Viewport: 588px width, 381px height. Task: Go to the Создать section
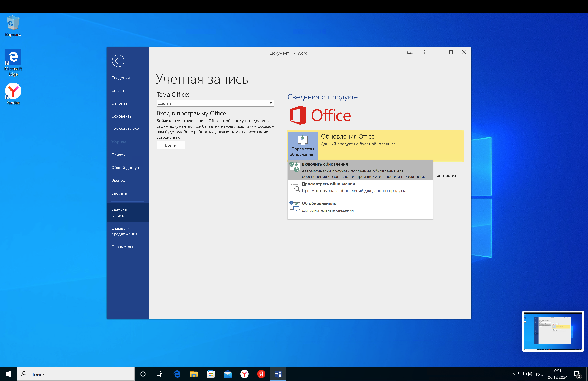coord(119,91)
